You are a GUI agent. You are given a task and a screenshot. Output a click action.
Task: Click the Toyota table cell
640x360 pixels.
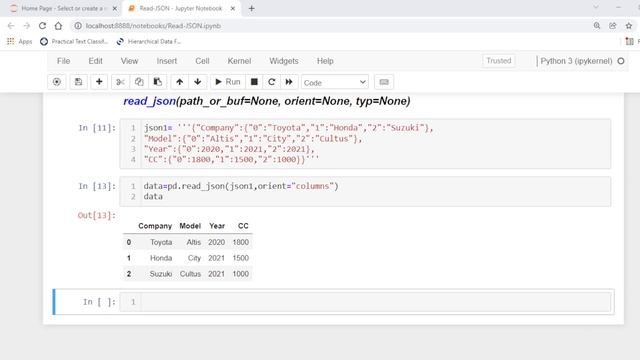161,242
